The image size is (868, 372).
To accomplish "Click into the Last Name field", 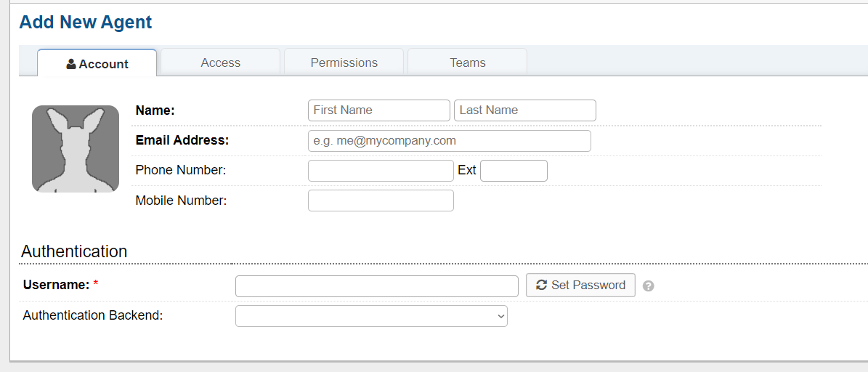I will [x=524, y=110].
